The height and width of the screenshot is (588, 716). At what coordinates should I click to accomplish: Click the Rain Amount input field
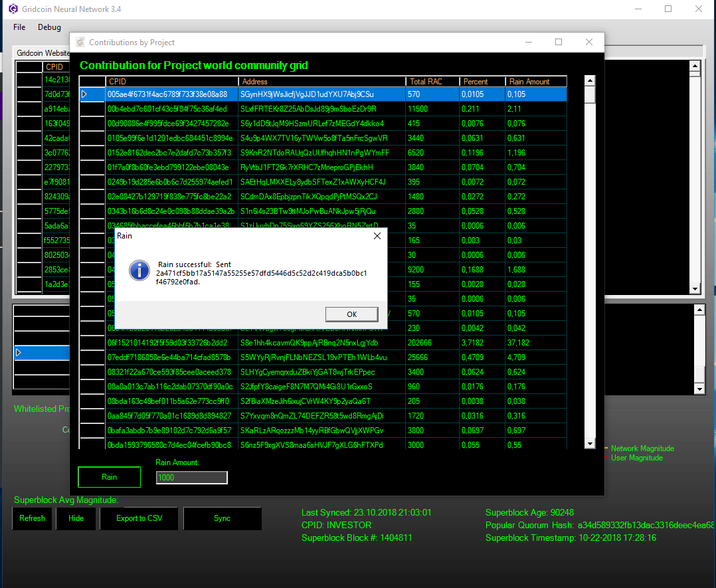(191, 478)
